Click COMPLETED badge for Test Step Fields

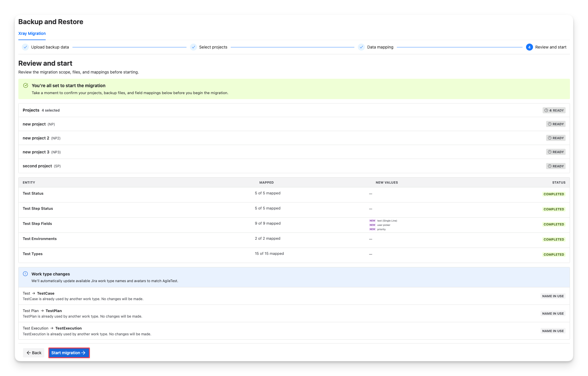click(x=554, y=224)
